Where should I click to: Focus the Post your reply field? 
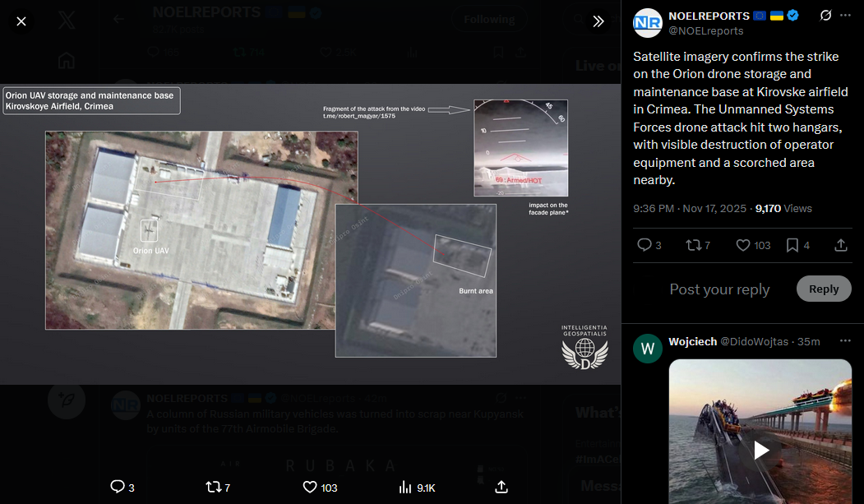coord(719,289)
